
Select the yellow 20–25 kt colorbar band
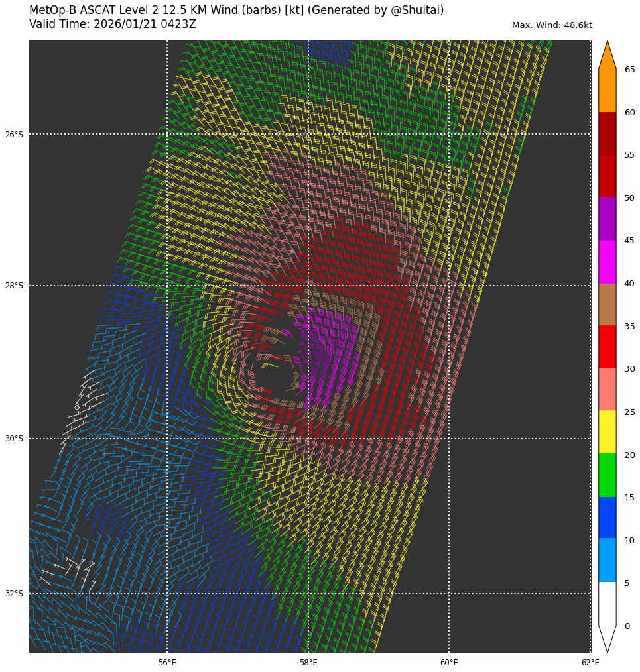click(x=607, y=431)
